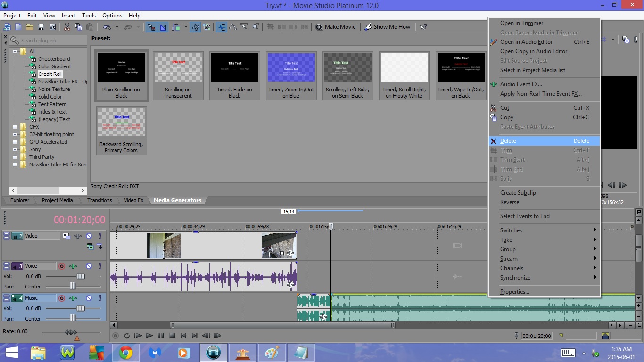Select Checkerboard generator in the tree
This screenshot has width=644, height=362.
tap(54, 59)
